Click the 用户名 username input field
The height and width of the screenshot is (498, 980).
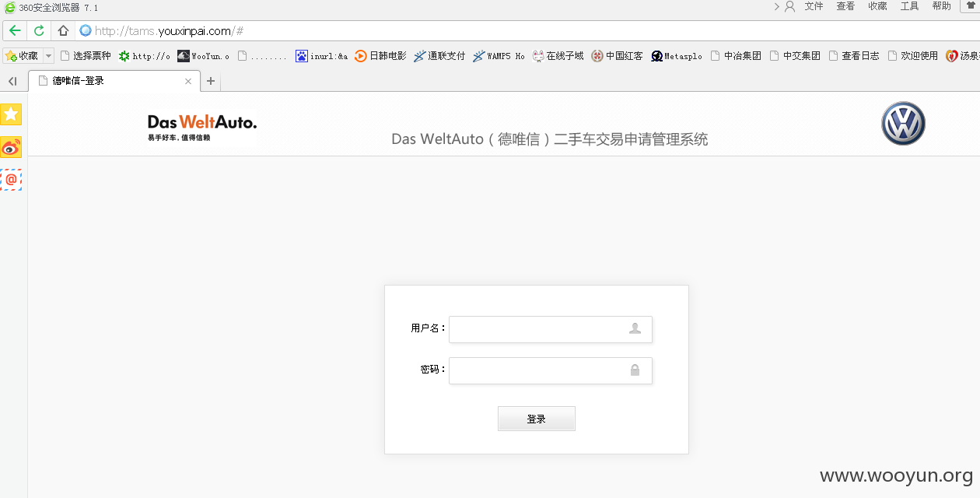pyautogui.click(x=551, y=329)
